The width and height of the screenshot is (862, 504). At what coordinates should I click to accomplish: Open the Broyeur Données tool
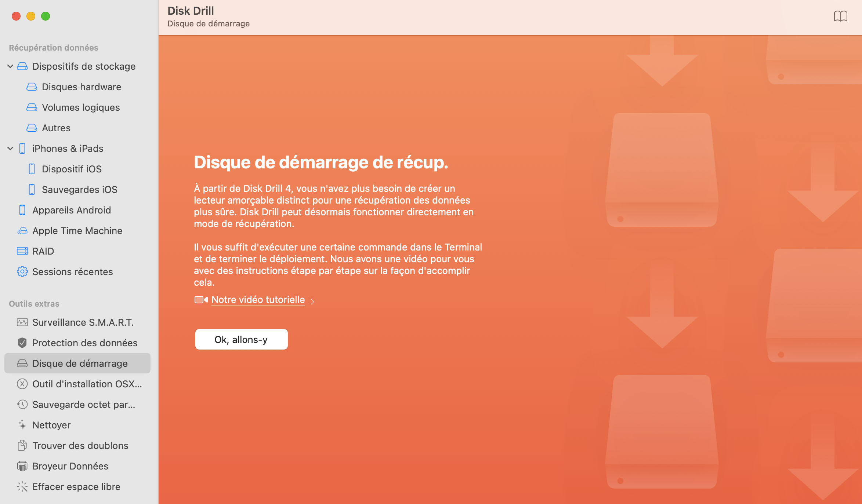(x=70, y=465)
